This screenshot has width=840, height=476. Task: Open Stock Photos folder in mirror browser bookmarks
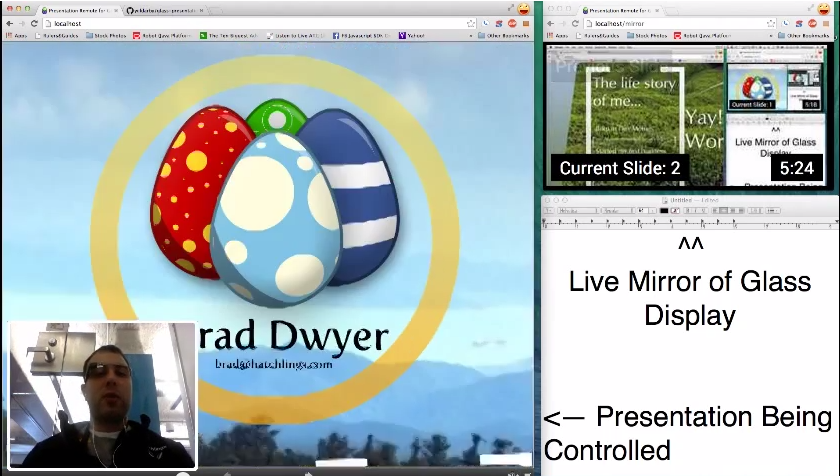[x=647, y=35]
